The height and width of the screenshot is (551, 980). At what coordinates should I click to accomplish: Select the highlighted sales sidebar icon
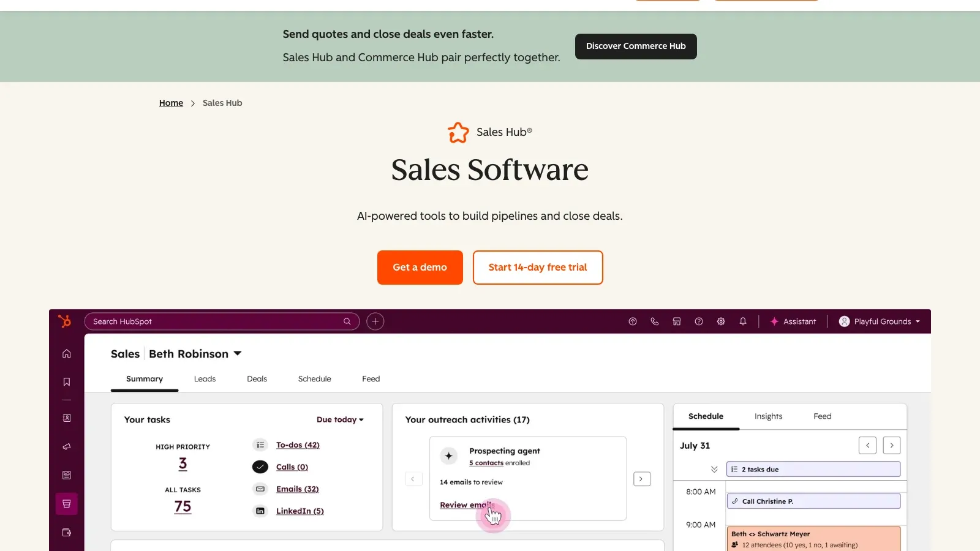tap(67, 504)
